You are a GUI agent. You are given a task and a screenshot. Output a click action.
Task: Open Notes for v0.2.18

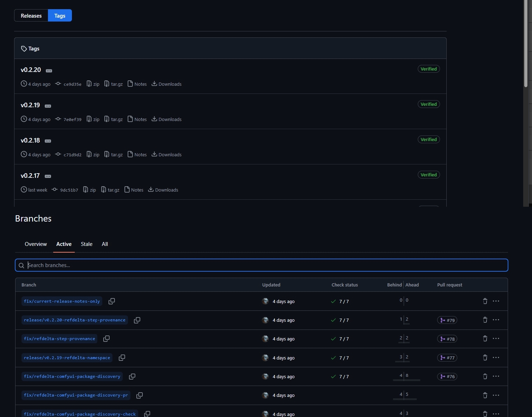(x=137, y=155)
